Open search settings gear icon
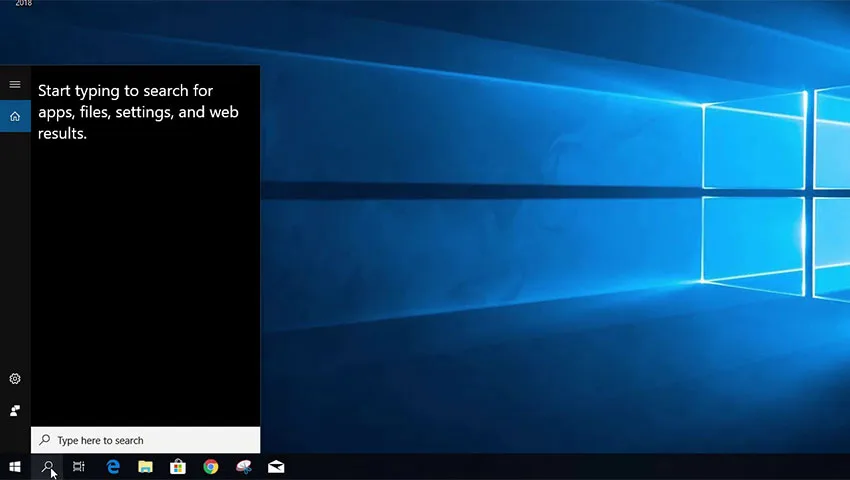 coord(15,379)
